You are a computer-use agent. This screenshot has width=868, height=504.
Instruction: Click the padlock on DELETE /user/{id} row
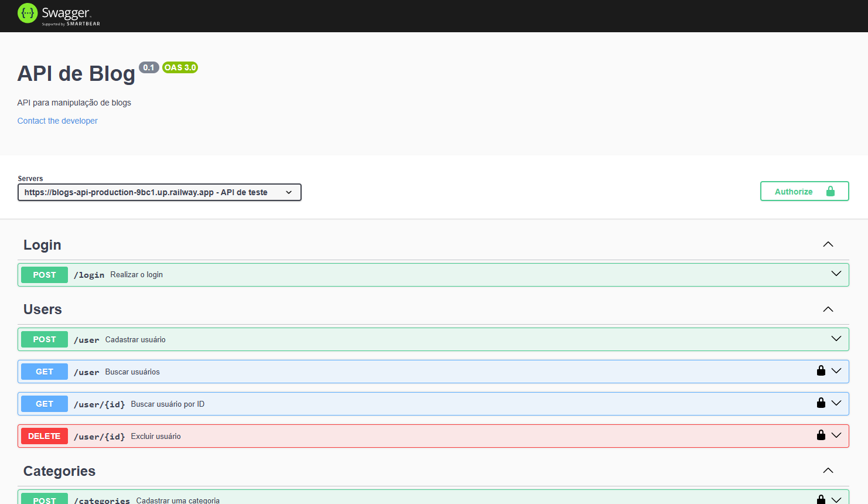[821, 435]
